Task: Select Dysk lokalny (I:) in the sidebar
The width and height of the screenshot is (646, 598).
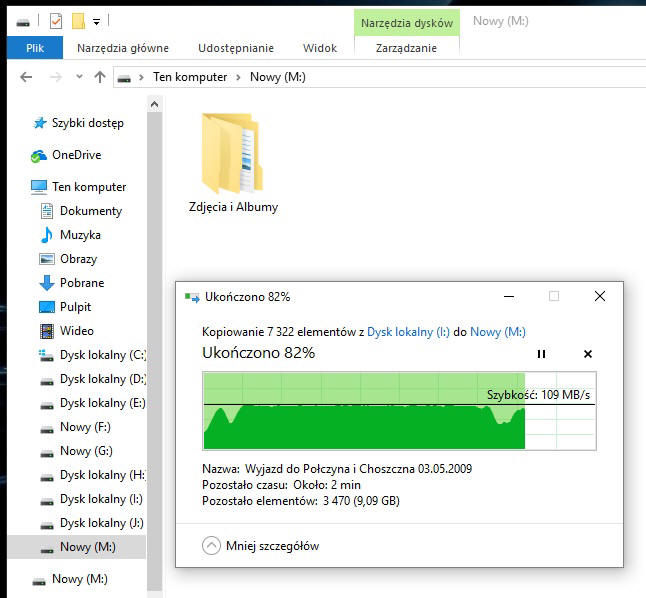Action: 101,499
